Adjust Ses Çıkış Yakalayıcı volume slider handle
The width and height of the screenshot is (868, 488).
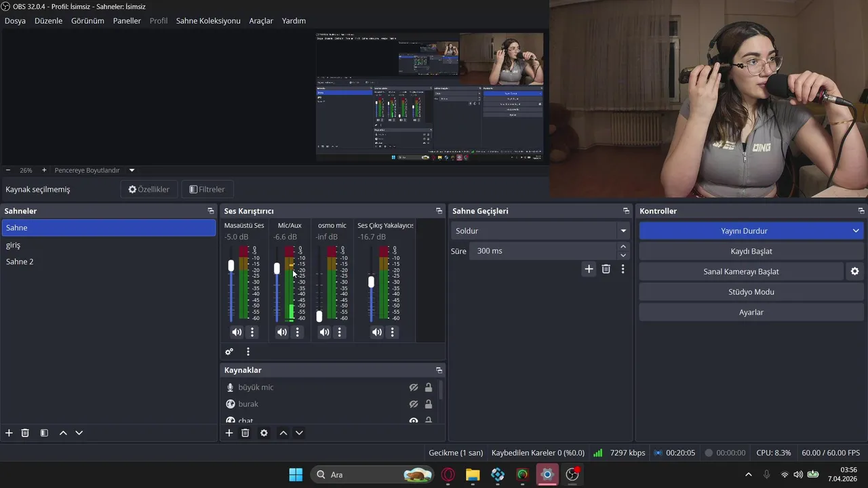click(371, 281)
